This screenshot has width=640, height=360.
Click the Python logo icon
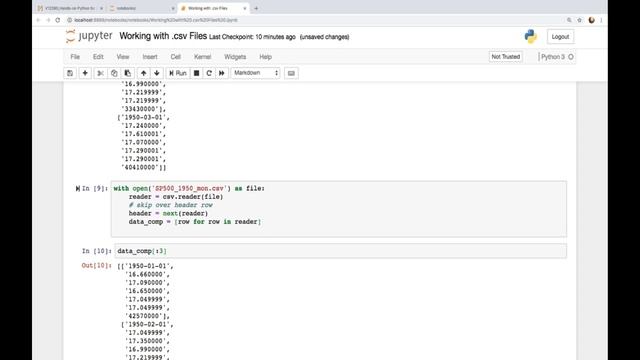(x=531, y=36)
